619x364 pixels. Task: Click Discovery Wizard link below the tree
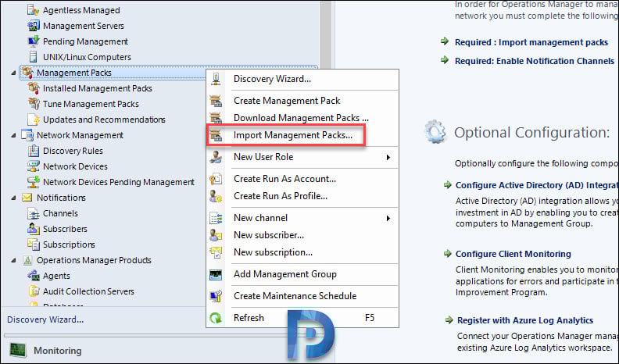point(45,319)
